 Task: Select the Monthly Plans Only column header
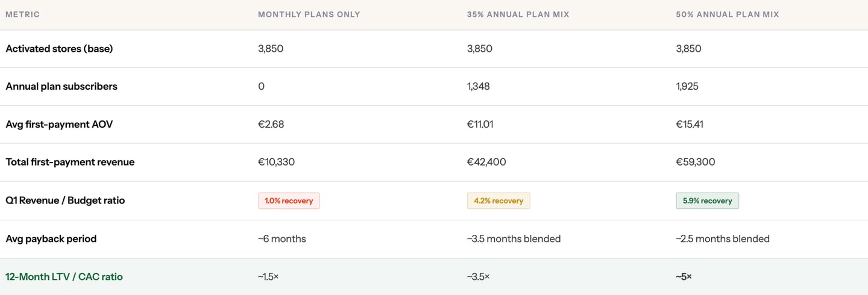click(309, 14)
